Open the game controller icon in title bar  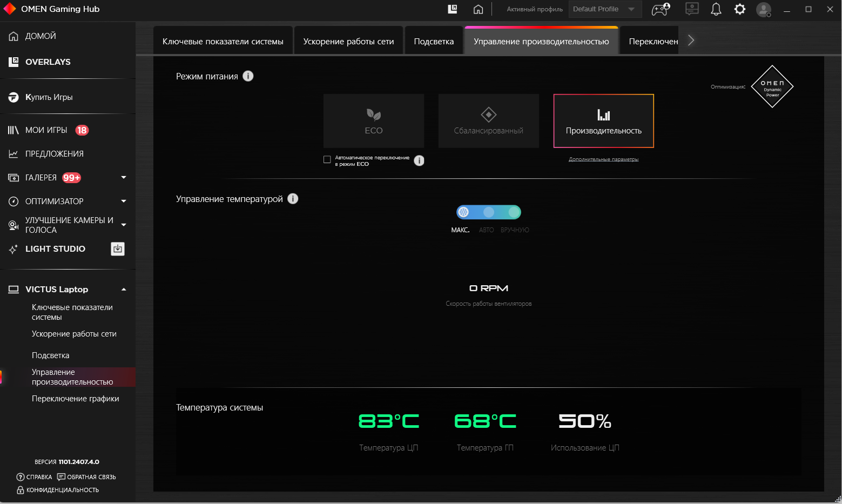point(661,9)
